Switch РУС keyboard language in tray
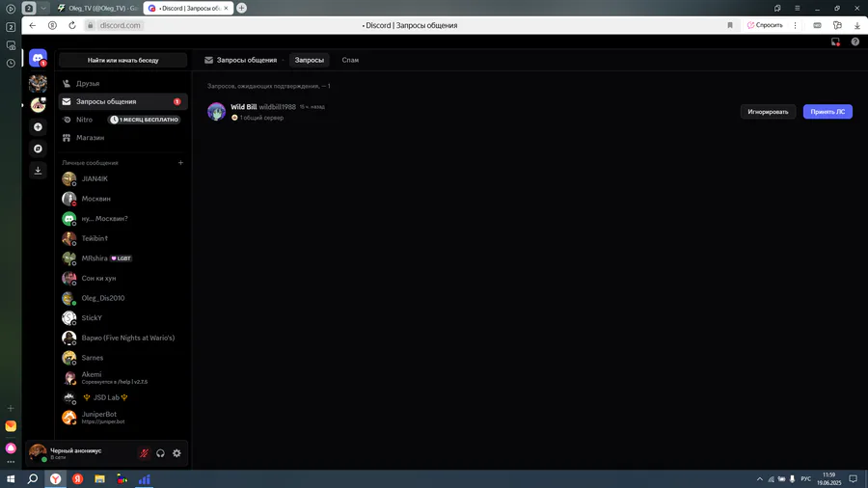The image size is (868, 488). pyautogui.click(x=806, y=479)
